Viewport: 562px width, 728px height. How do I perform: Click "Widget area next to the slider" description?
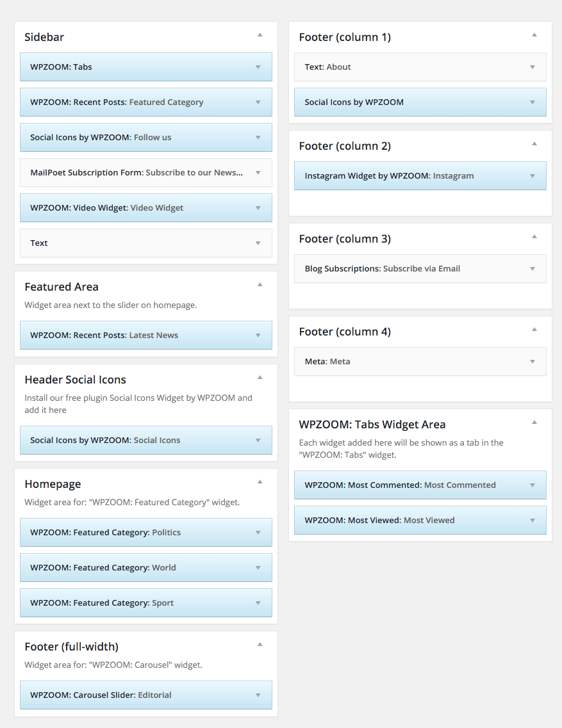pyautogui.click(x=111, y=305)
